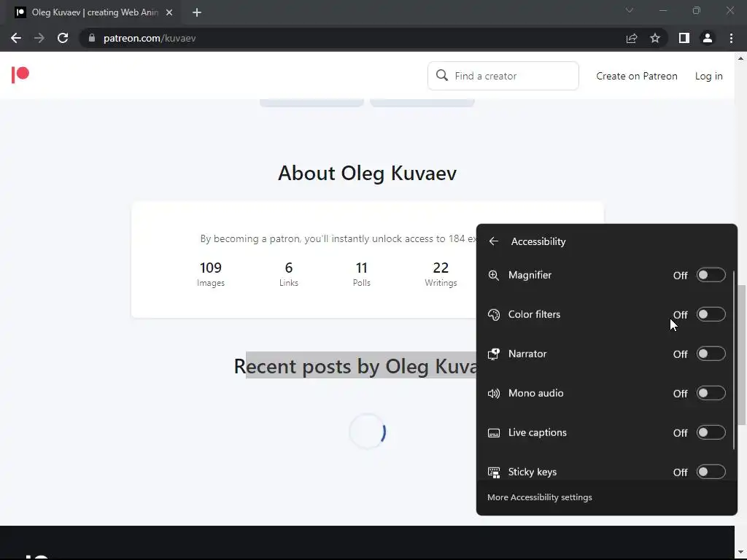Click the scroll-up arrow of page scrollbar
The height and width of the screenshot is (560, 747).
(x=741, y=58)
